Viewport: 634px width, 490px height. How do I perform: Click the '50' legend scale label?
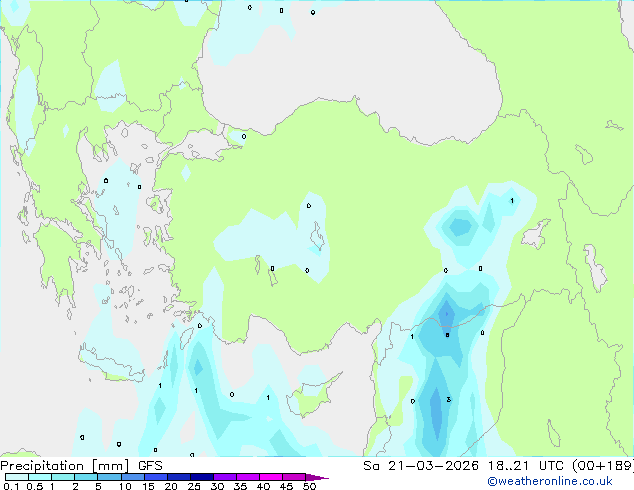coord(310,486)
